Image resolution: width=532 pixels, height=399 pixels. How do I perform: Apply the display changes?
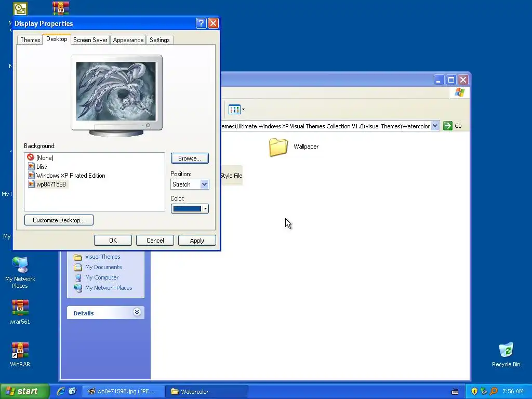197,240
